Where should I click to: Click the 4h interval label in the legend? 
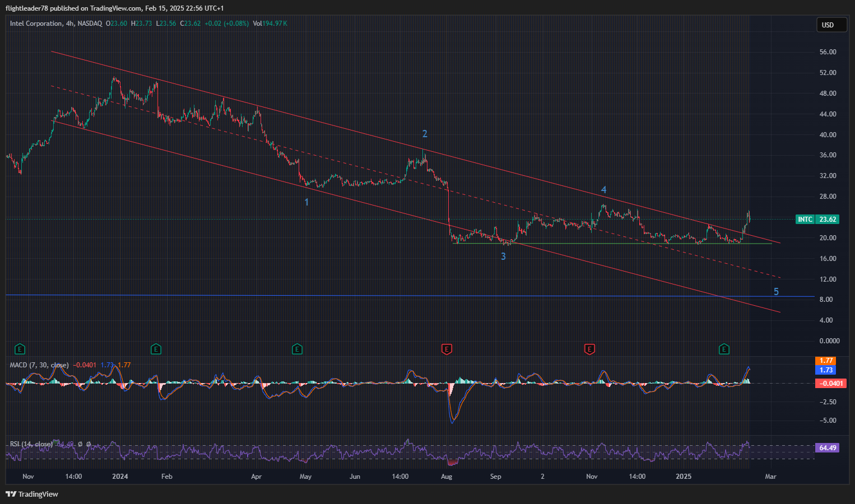(69, 24)
